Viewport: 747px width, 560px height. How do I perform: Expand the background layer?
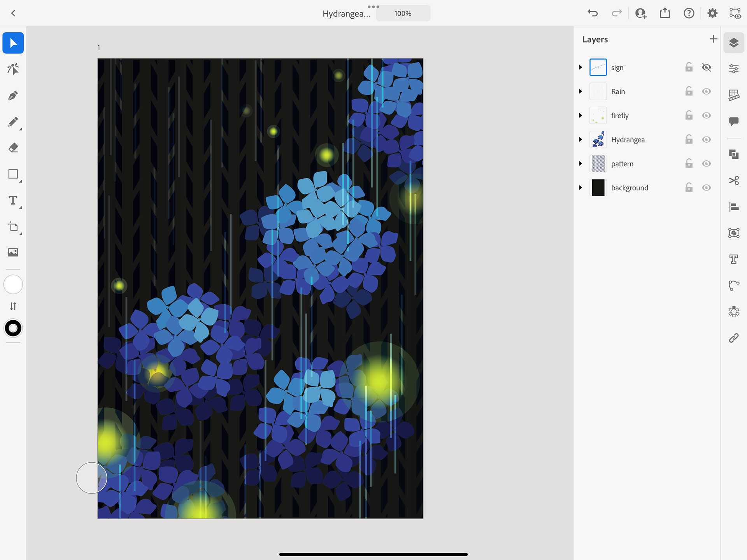pos(580,188)
